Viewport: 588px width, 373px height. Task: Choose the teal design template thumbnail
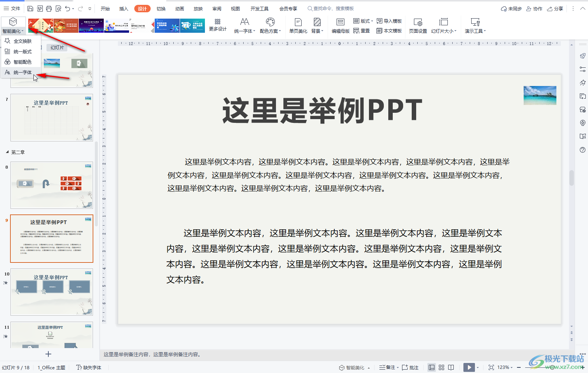[x=192, y=26]
